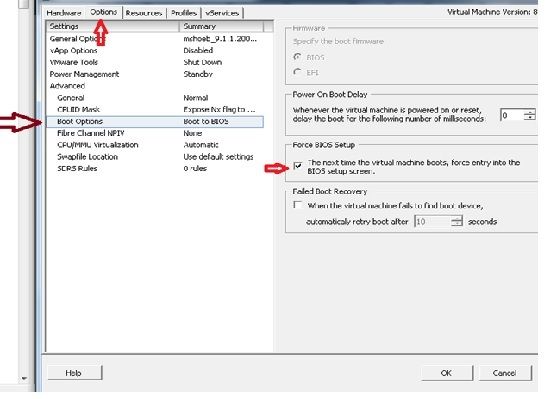The height and width of the screenshot is (399, 550).
Task: Click the Summary column header
Action: (221, 26)
